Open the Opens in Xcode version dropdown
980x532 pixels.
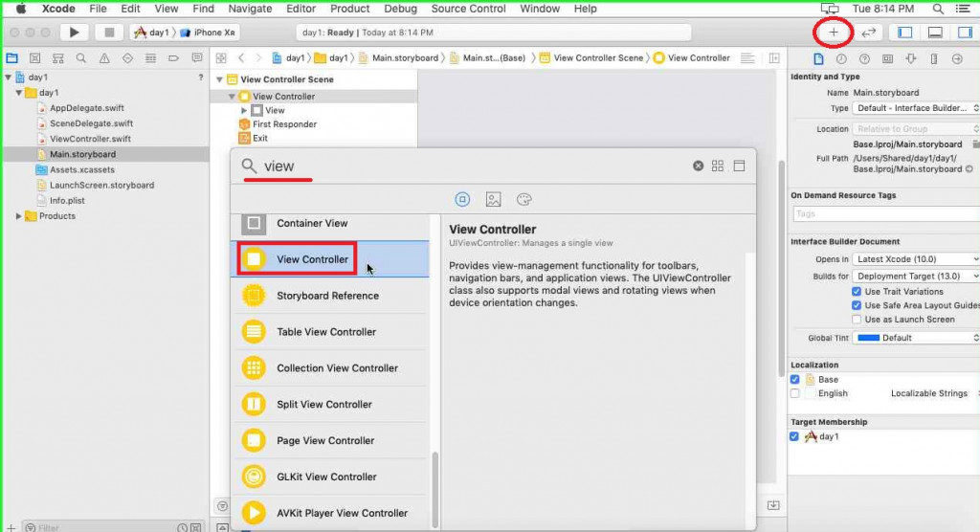tap(916, 258)
